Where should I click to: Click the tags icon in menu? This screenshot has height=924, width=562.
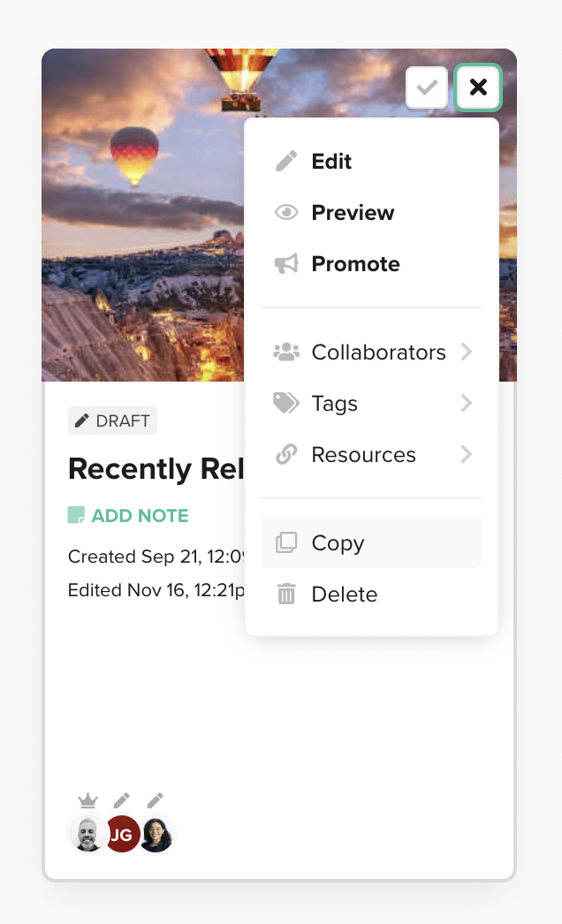tap(286, 403)
